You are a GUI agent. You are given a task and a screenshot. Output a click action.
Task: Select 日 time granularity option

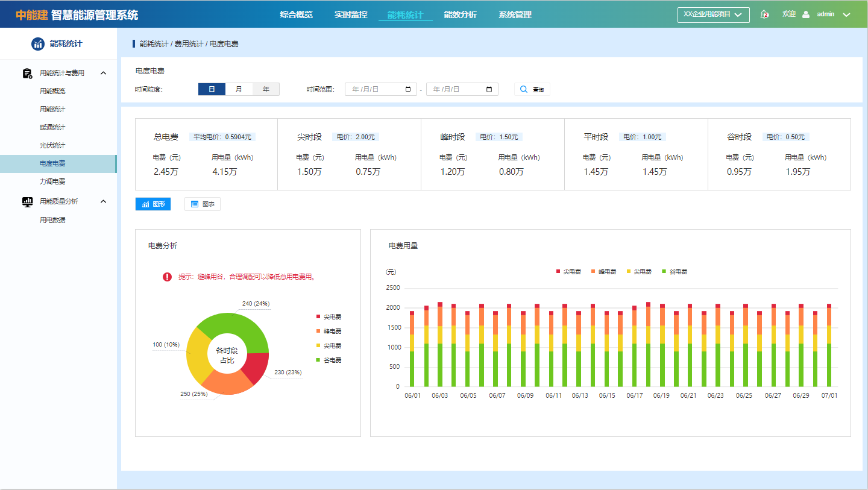pyautogui.click(x=212, y=89)
